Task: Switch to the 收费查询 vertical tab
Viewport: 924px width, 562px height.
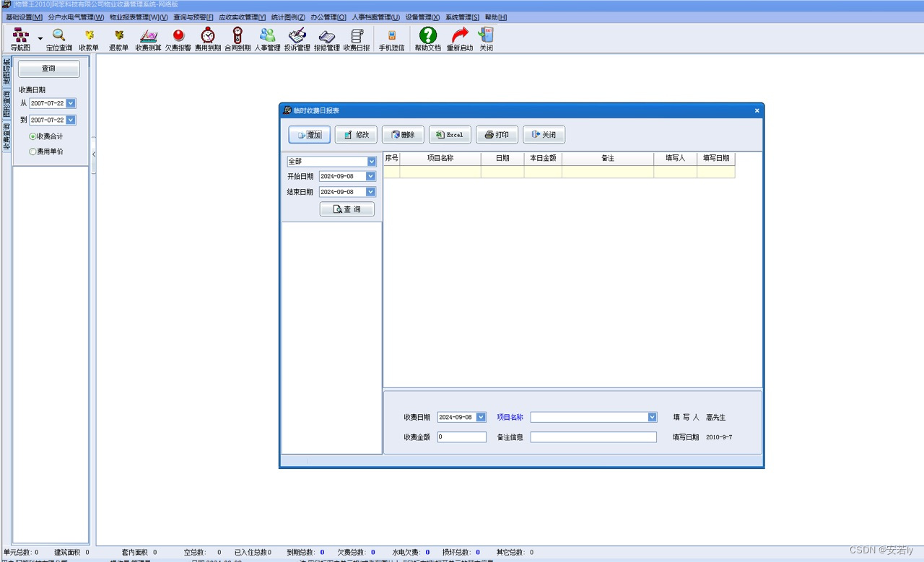Action: [6, 137]
